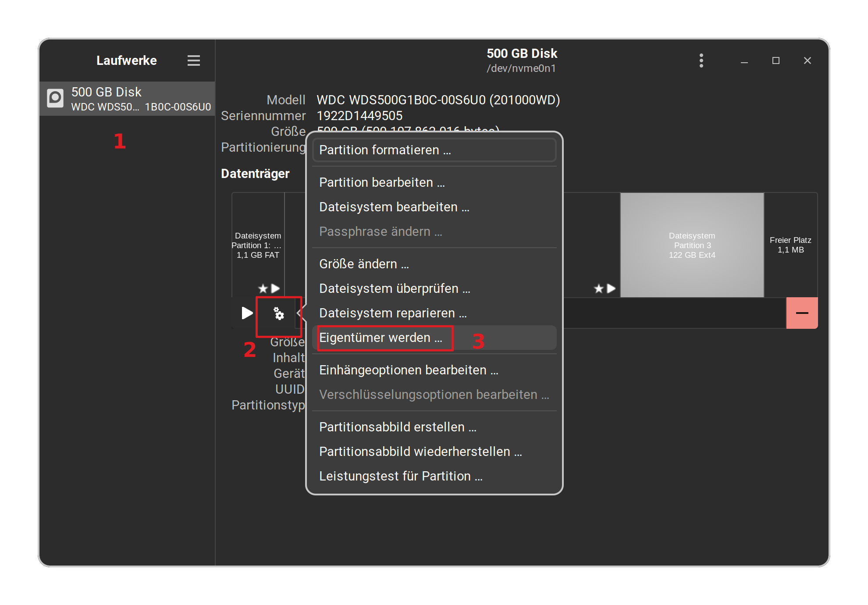Select Partition 1 1,1 GB FAT block

(258, 245)
